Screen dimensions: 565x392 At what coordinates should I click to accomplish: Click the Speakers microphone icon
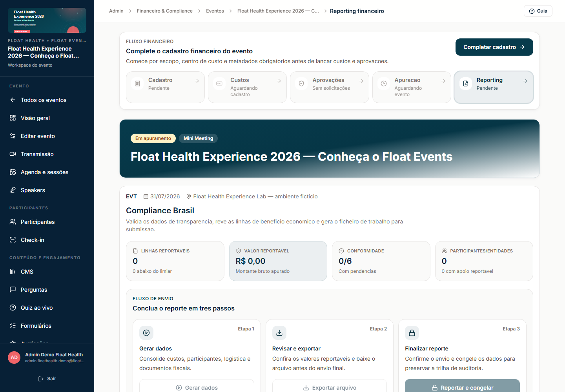13,190
